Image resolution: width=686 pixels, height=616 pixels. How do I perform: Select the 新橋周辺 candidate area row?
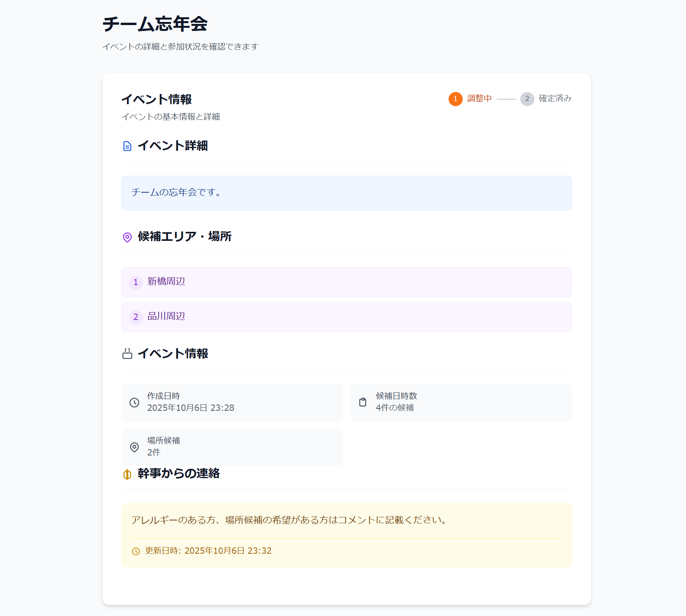point(347,282)
